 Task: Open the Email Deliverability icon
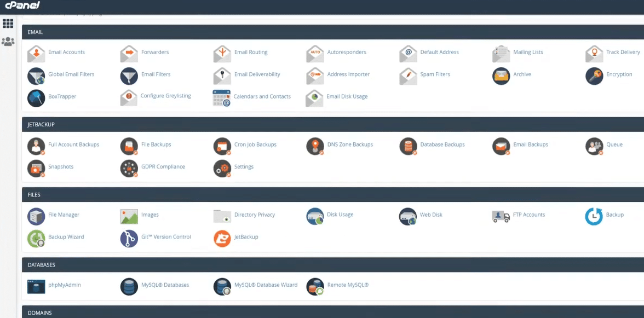click(222, 76)
